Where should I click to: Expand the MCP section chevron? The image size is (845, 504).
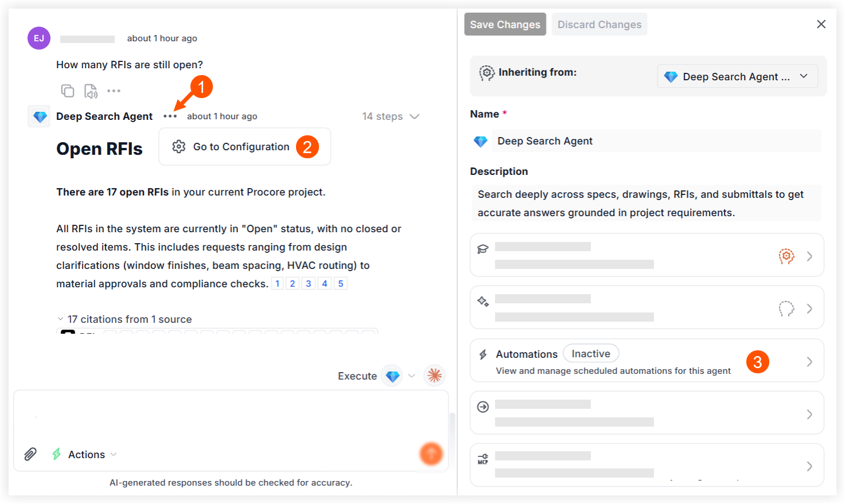click(809, 466)
